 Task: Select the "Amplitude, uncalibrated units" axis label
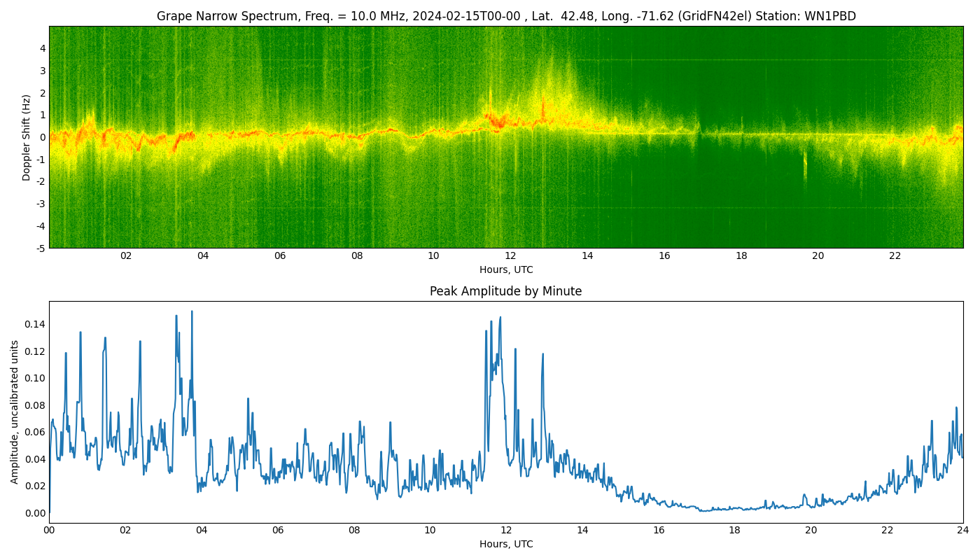coord(15,412)
